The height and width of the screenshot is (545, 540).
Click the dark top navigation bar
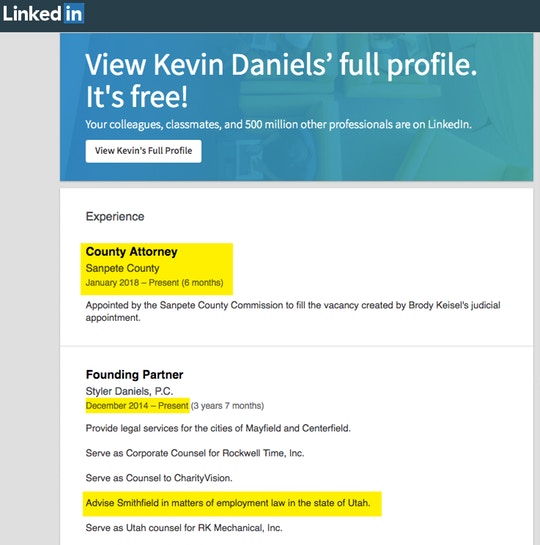coord(270,16)
